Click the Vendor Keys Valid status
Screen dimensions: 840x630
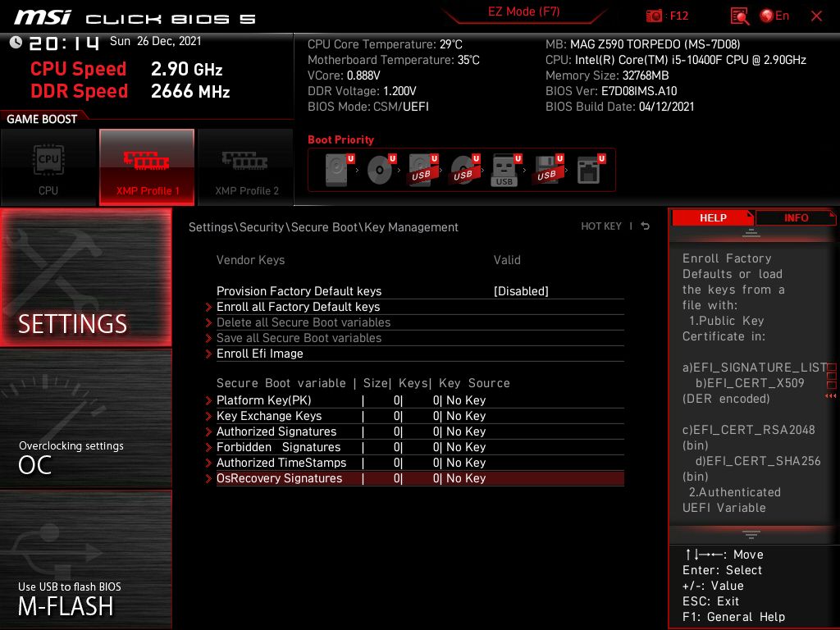click(507, 260)
